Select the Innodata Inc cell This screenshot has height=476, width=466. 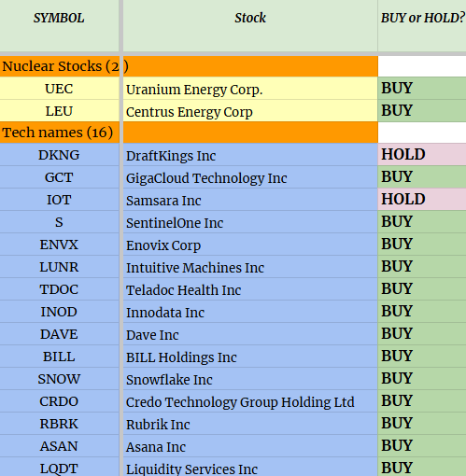tap(250, 312)
